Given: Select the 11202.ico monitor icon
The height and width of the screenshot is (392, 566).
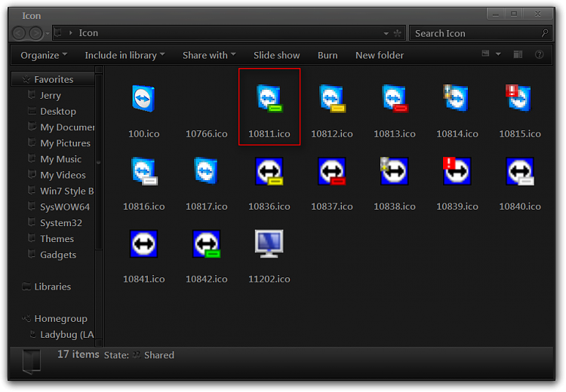Looking at the screenshot, I should pos(269,243).
